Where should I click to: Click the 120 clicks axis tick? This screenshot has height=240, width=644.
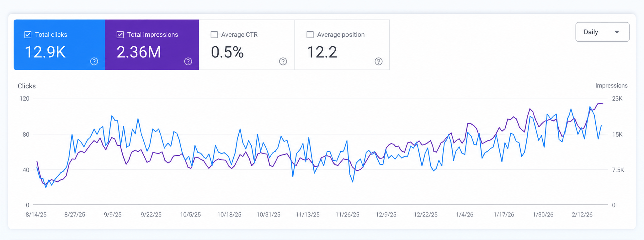click(x=24, y=99)
